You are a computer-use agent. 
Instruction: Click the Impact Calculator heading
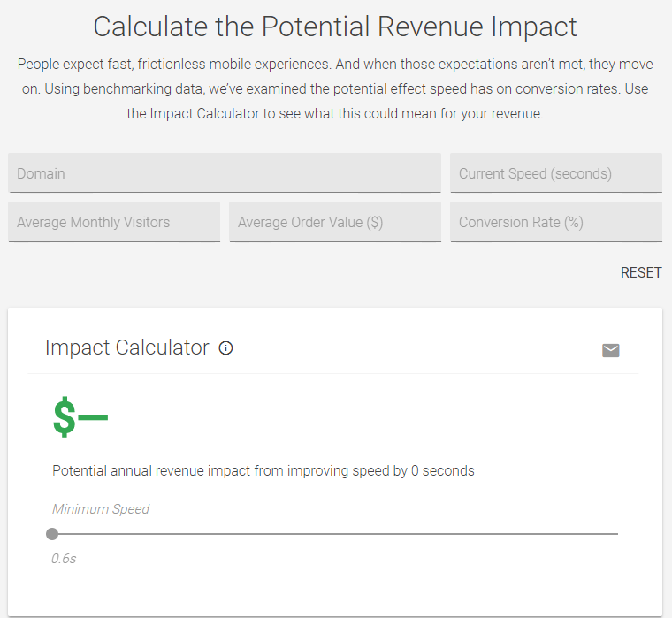(126, 347)
